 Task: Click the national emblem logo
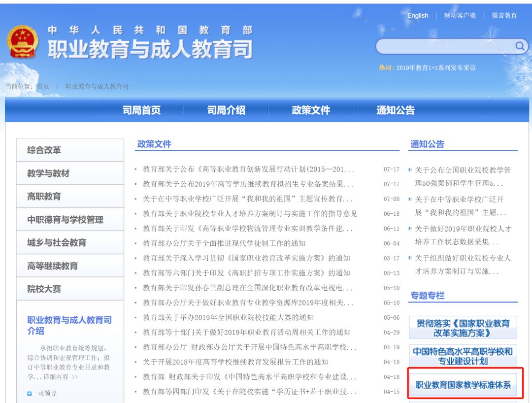click(22, 42)
